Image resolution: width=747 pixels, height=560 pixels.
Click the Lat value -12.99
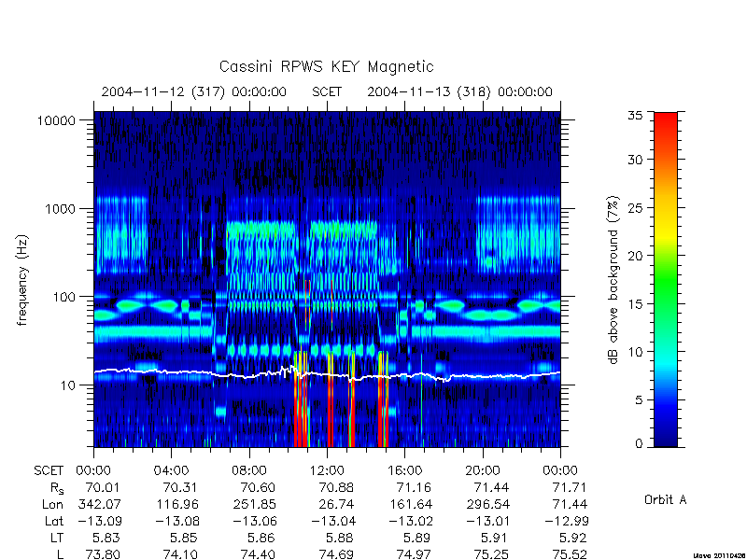click(567, 521)
